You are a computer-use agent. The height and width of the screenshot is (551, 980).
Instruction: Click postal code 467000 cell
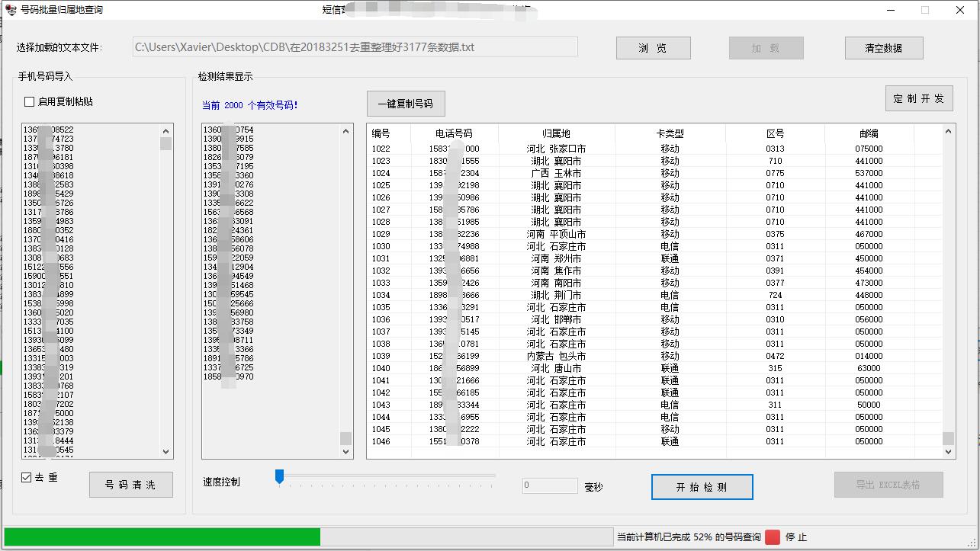pyautogui.click(x=869, y=234)
